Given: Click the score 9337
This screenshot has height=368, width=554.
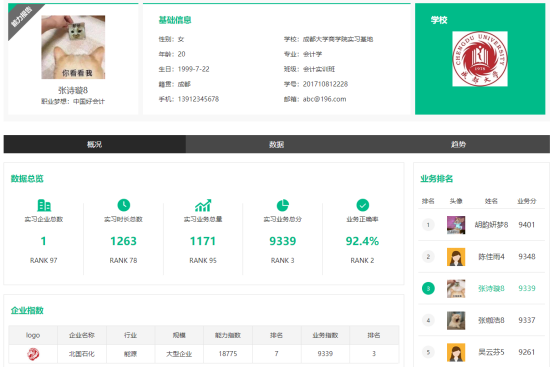Looking at the screenshot, I should coord(526,320).
